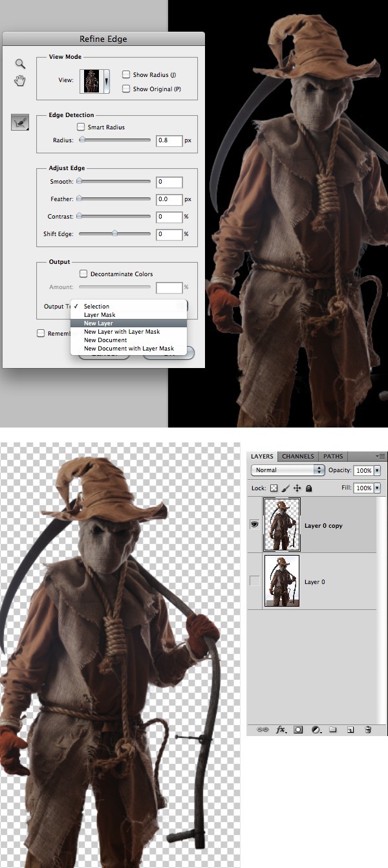Open the Normal blend mode dropdown
Screen dimensions: 388x868
[x=288, y=470]
